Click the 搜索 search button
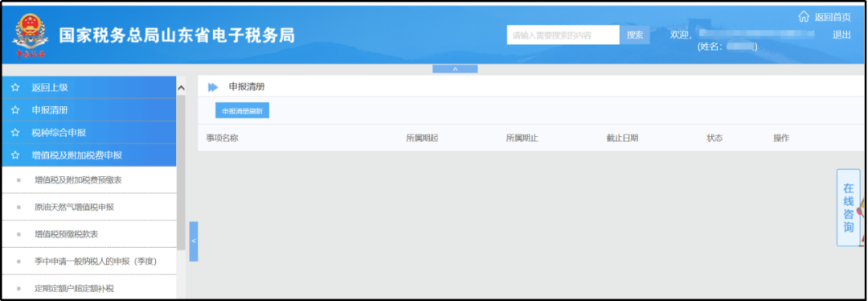This screenshot has width=868, height=301. pos(635,35)
